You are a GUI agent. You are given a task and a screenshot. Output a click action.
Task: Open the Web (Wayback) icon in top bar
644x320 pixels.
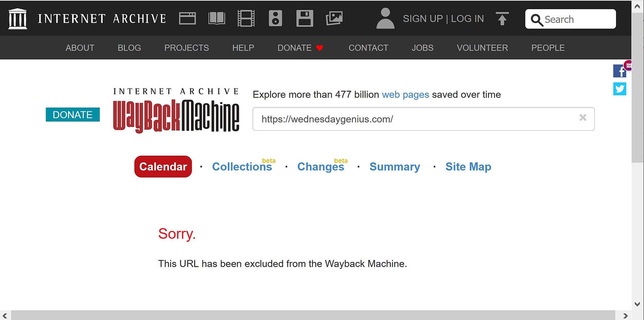pos(187,18)
